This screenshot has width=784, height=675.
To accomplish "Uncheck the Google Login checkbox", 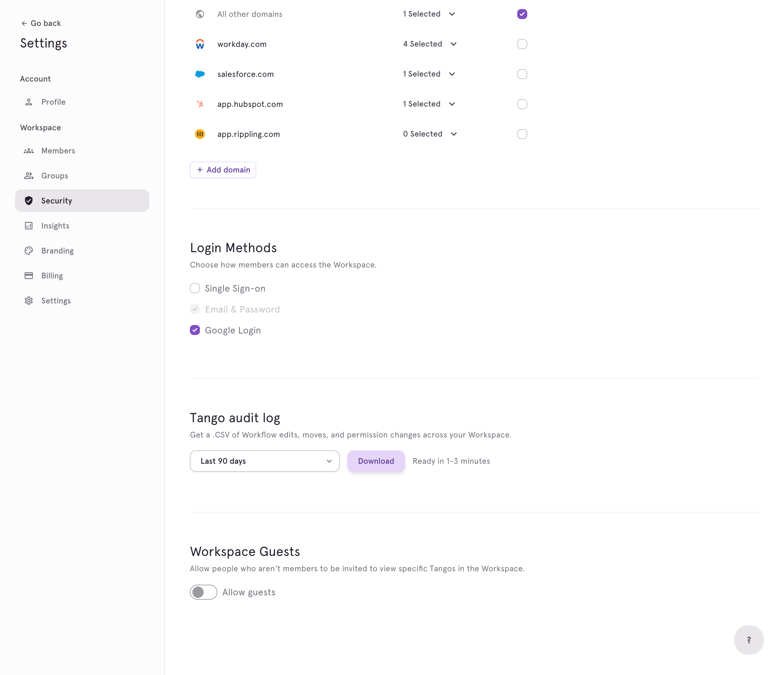I will [x=195, y=330].
